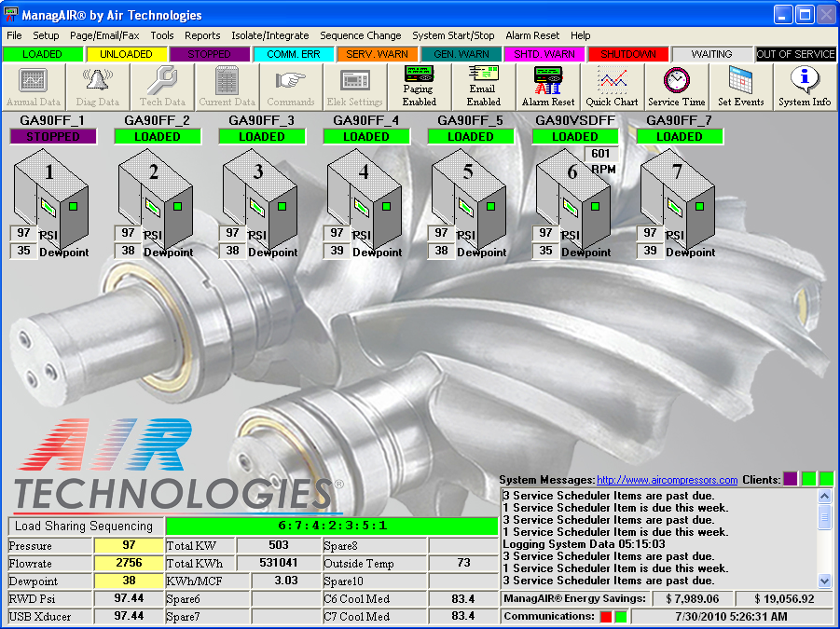840x629 pixels.
Task: Open the Setup menu
Action: coord(46,35)
